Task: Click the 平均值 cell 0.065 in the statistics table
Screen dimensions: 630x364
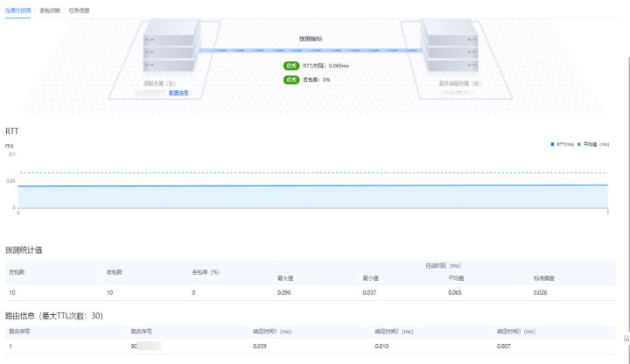Action: click(x=455, y=292)
